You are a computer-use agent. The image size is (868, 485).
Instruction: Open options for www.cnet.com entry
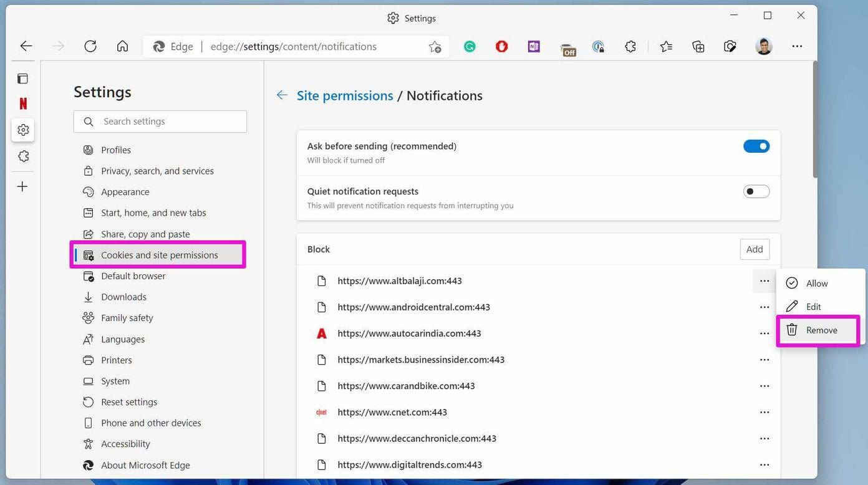point(764,412)
